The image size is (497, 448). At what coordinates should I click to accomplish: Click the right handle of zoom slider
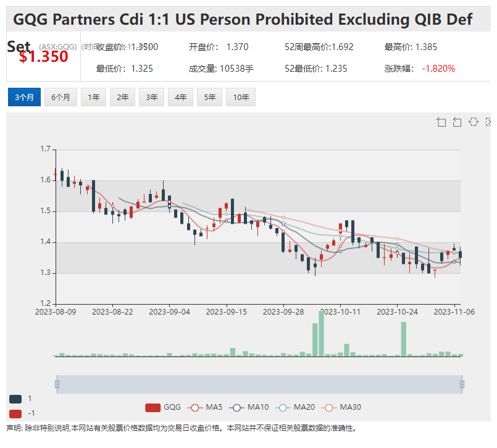[x=462, y=384]
